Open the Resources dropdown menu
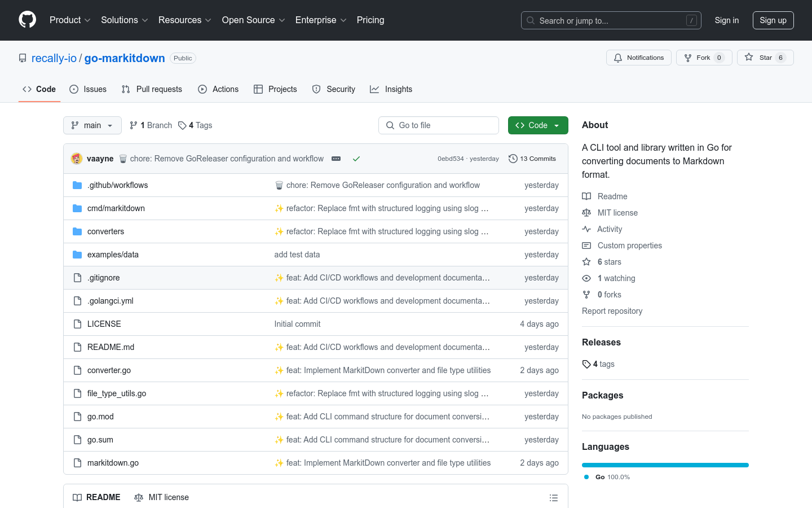This screenshot has width=812, height=508. tap(185, 20)
